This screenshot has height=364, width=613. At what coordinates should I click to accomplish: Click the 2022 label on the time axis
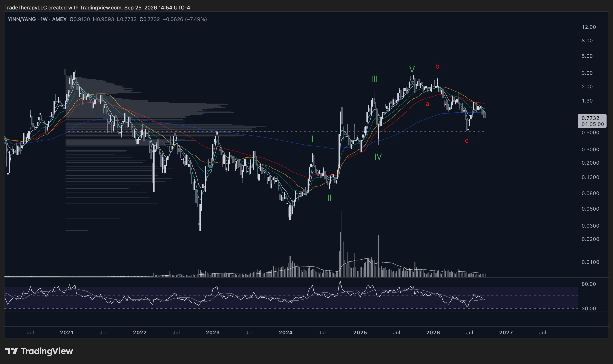140,333
